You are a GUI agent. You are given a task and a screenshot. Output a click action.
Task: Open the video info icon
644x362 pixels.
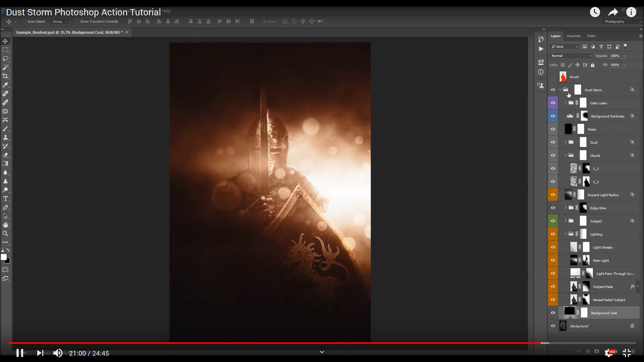[x=631, y=12]
